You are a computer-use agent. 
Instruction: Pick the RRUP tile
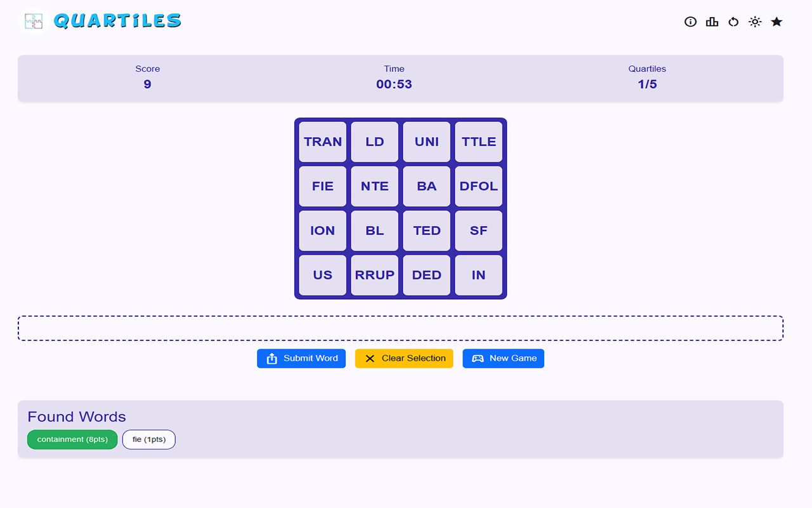(375, 275)
